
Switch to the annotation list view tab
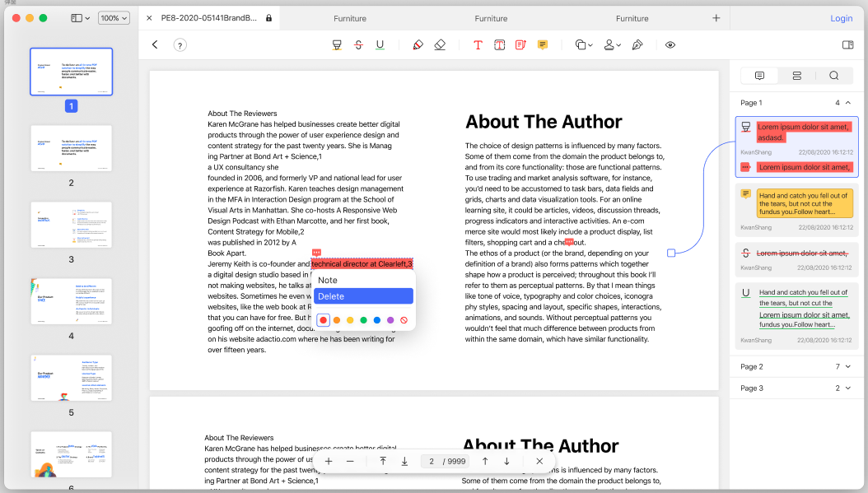[x=796, y=75]
